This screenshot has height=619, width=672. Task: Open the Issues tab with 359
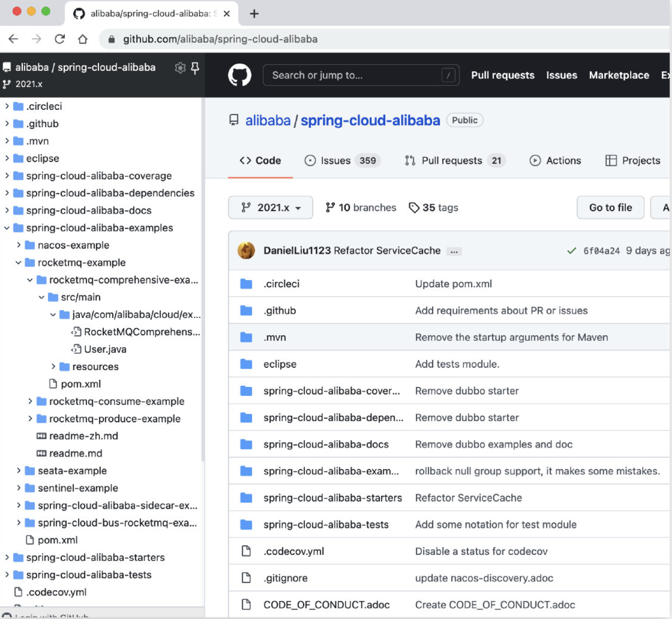(343, 160)
